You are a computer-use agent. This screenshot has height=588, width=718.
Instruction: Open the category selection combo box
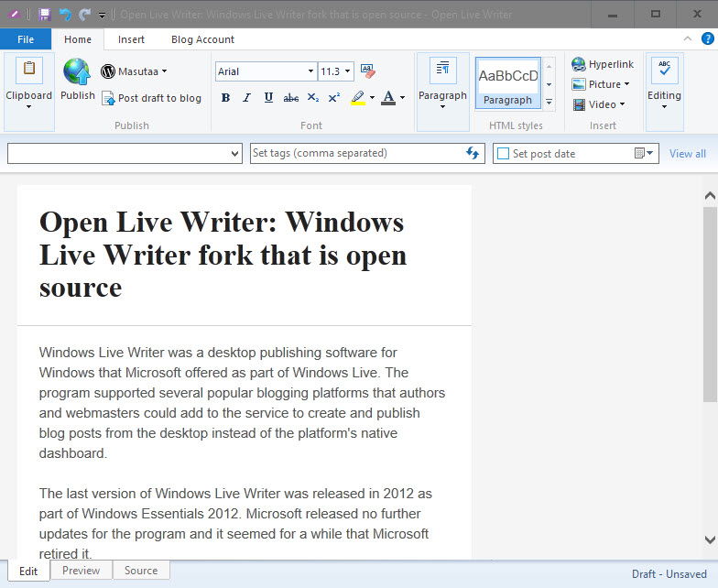(x=125, y=154)
